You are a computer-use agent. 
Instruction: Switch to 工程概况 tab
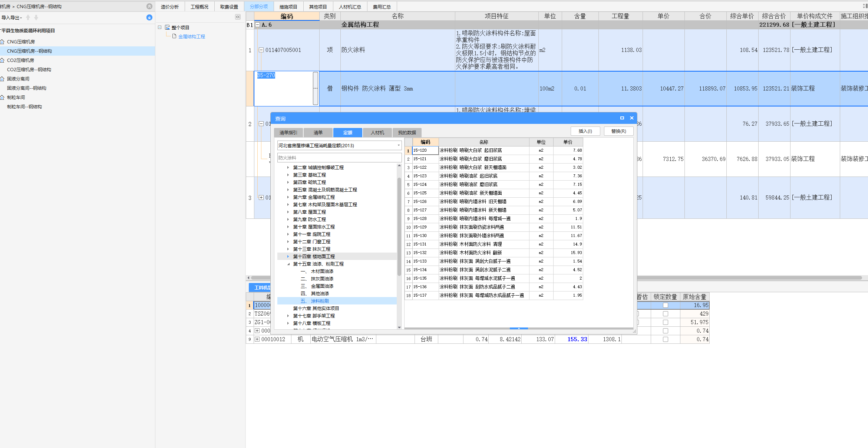[x=199, y=7]
